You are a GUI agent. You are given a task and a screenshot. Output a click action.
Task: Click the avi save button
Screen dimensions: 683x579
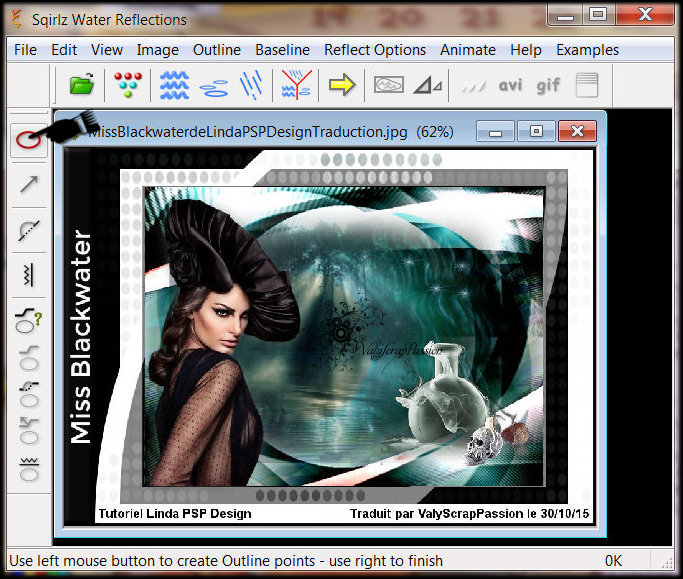510,85
